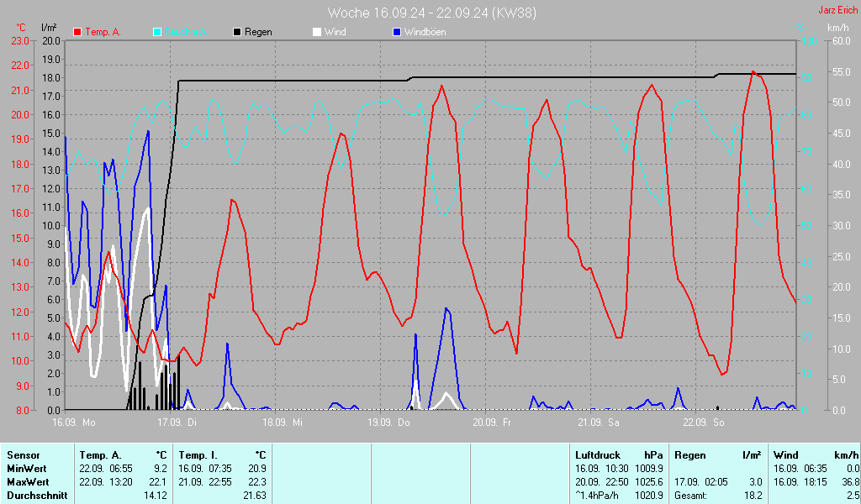Click the white Wind legend swatch

pyautogui.click(x=317, y=32)
